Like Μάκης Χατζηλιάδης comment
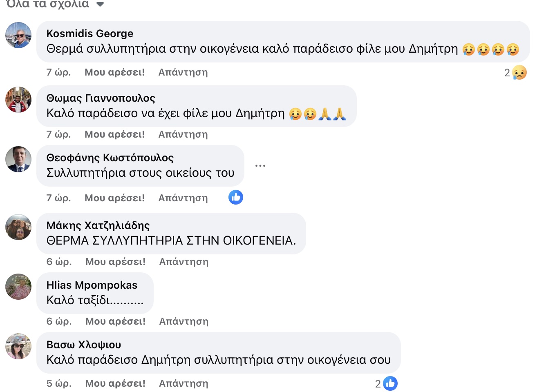Image resolution: width=546 pixels, height=392 pixels. point(115,262)
